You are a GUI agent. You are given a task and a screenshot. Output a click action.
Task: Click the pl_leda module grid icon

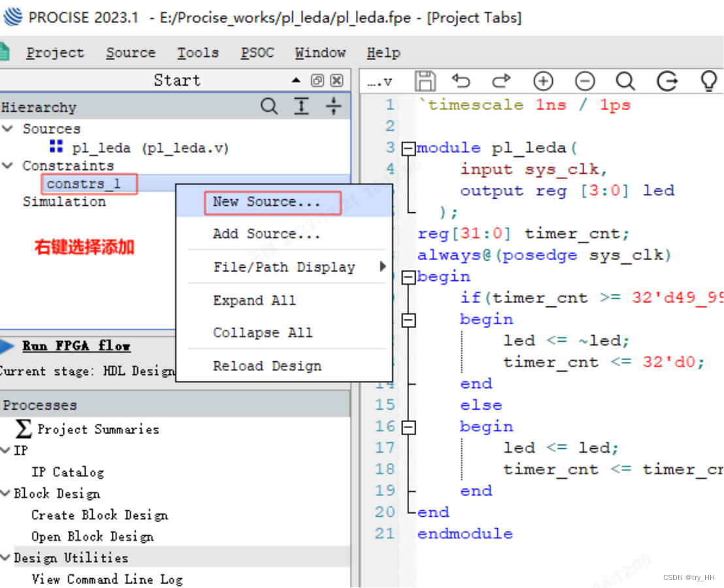[x=56, y=146]
